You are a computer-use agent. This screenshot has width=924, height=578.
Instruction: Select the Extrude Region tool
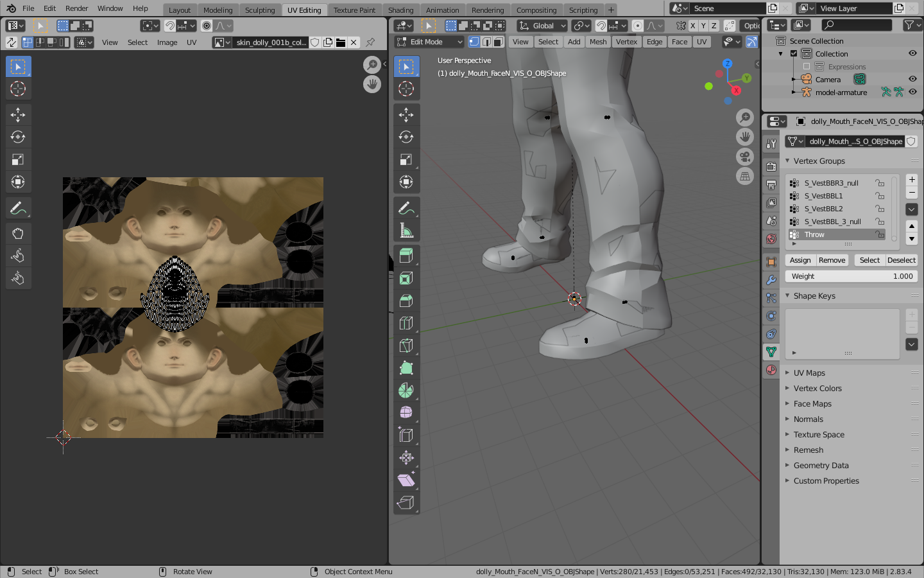pyautogui.click(x=406, y=256)
